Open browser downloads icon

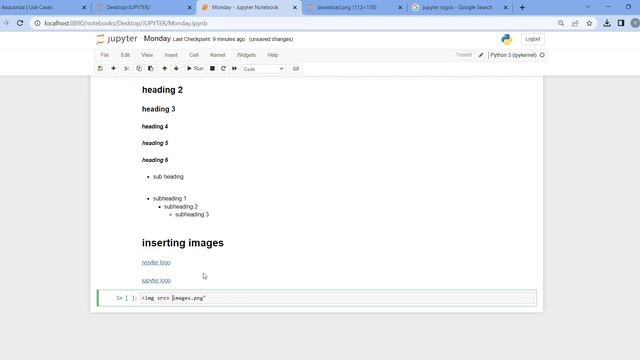pos(607,24)
